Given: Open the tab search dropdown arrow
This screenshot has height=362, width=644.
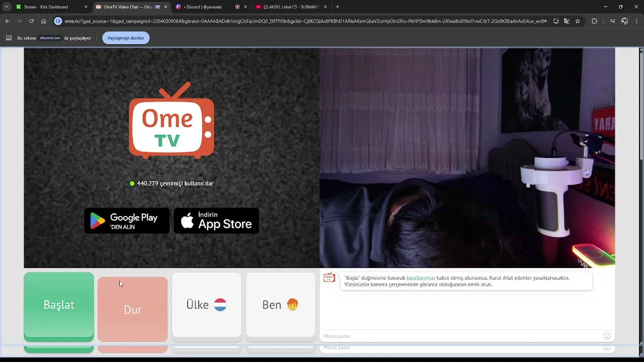Looking at the screenshot, I should (7, 7).
